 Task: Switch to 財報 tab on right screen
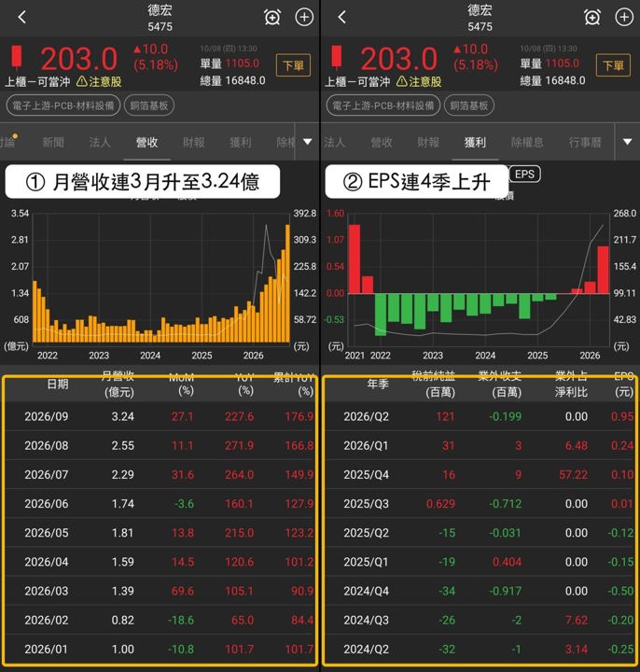pyautogui.click(x=428, y=142)
